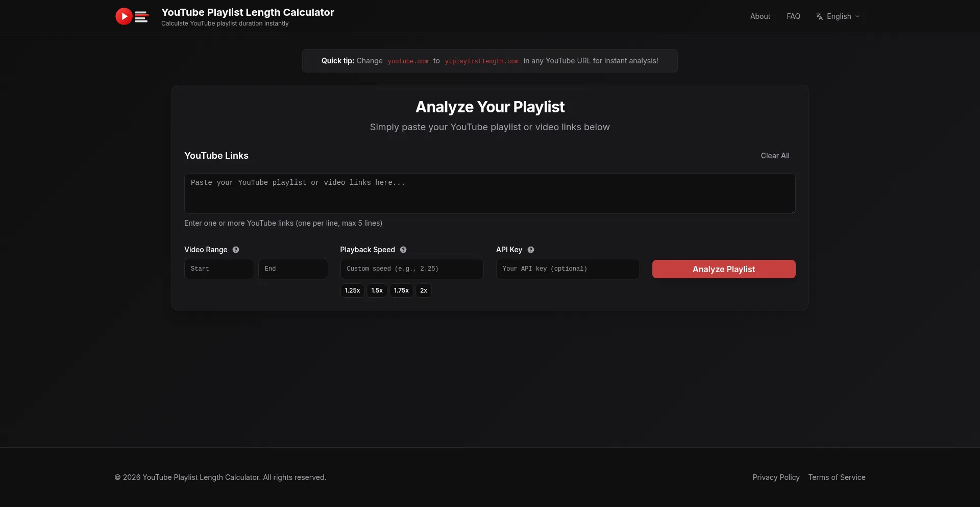Click the 'Video Range' label

click(x=206, y=250)
